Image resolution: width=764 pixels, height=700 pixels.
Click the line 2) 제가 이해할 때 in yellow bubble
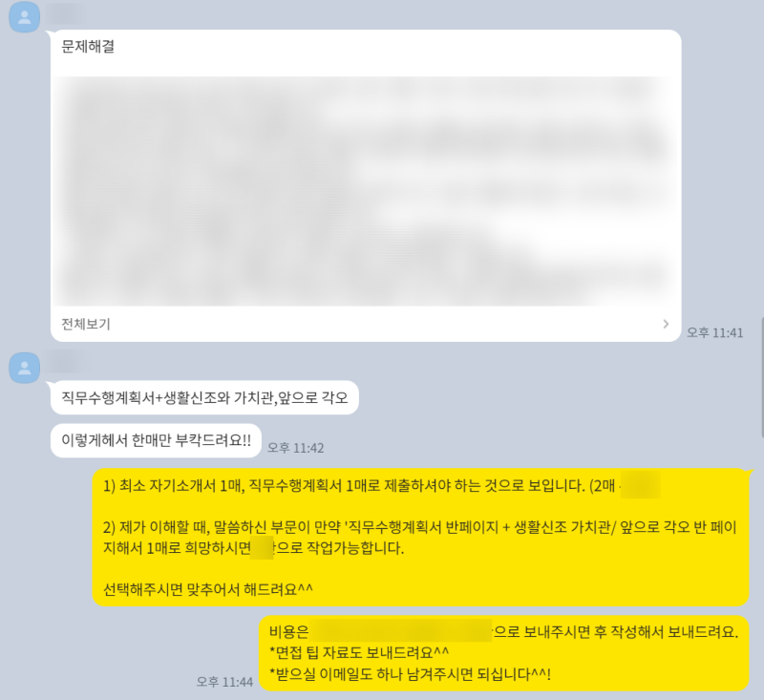point(420,538)
